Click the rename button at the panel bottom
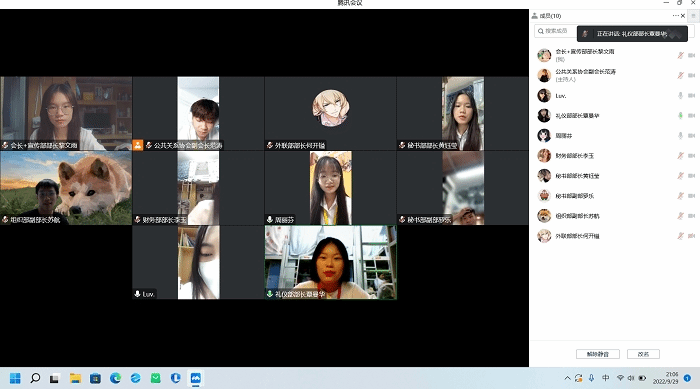This screenshot has height=389, width=700. tap(643, 354)
